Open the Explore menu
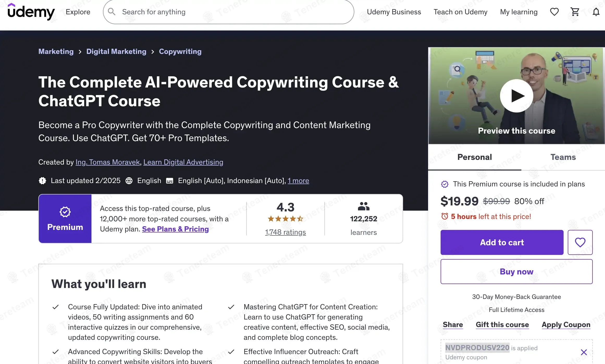 click(78, 12)
